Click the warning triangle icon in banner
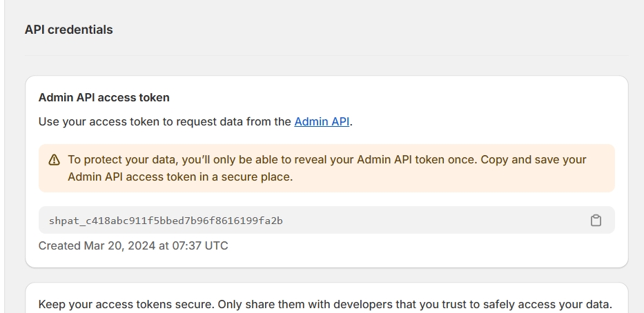Viewport: 644px width, 313px height. click(x=55, y=159)
